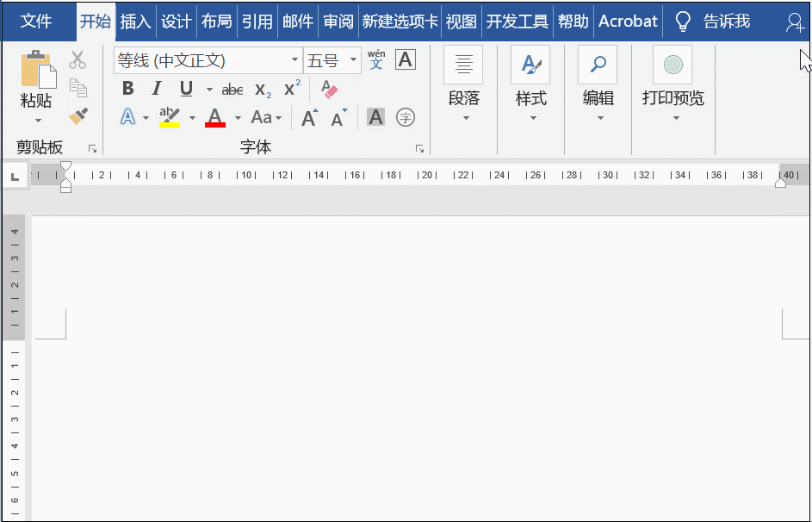Click the Increase Font Size icon

click(308, 117)
